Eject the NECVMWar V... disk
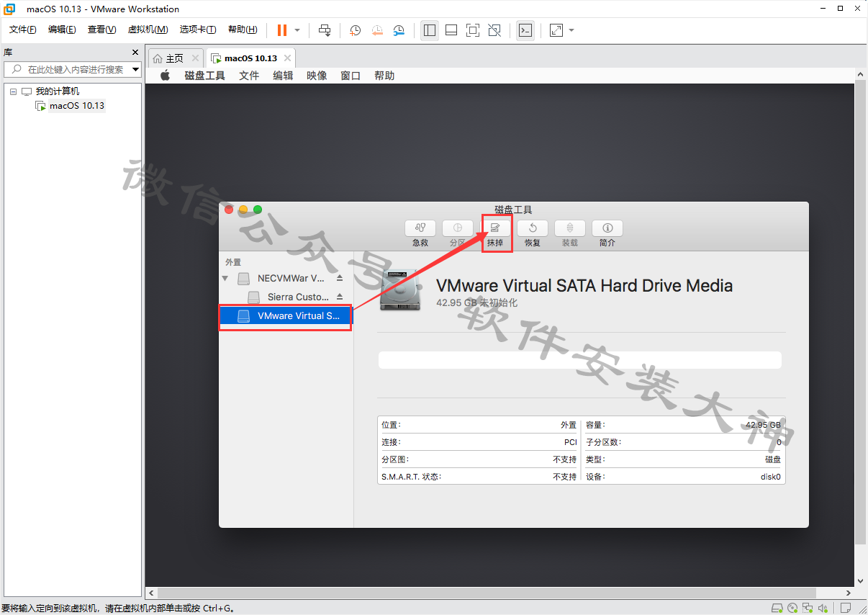Screen dimensions: 868x615 [340, 278]
